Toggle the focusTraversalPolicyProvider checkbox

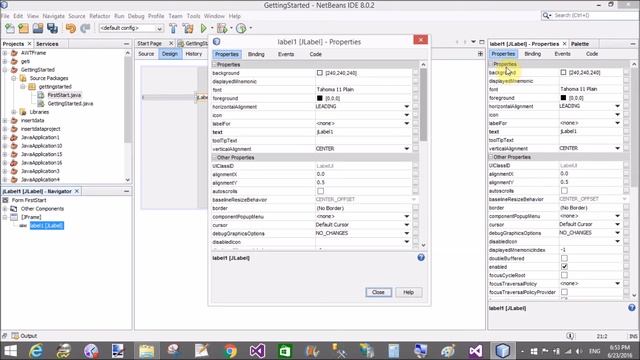pos(564,292)
